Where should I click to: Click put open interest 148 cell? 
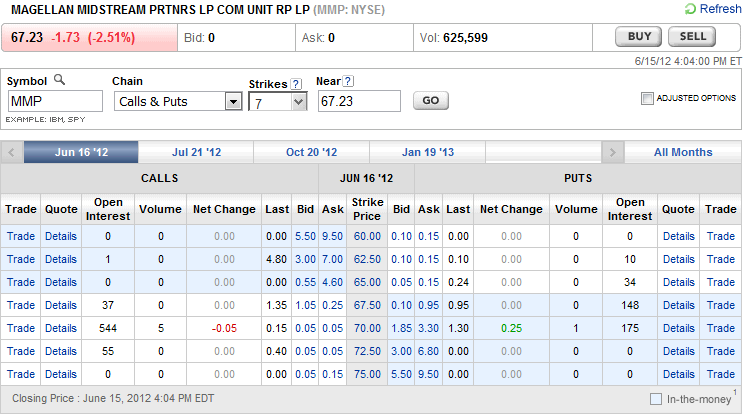pos(630,306)
